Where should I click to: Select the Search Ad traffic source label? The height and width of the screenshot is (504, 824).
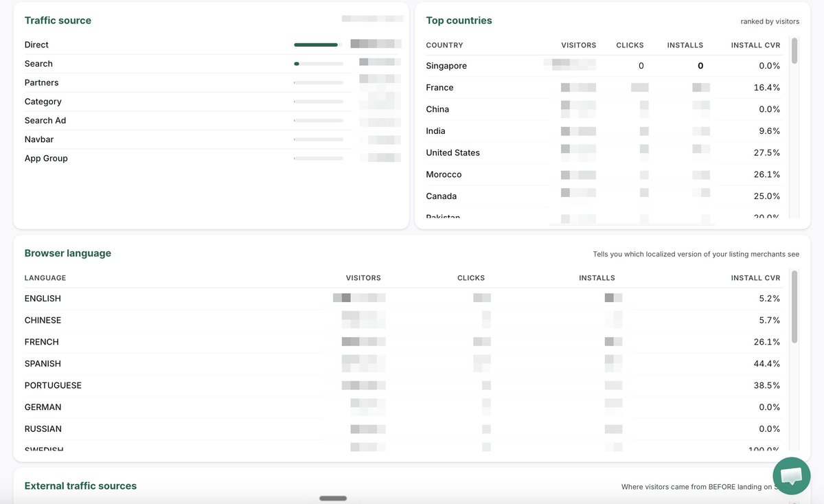click(45, 120)
